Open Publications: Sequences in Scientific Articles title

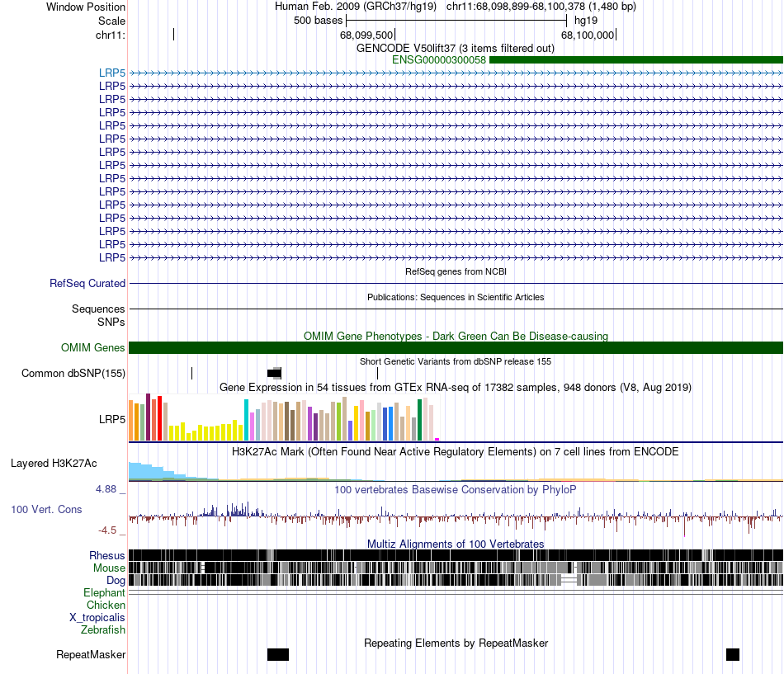(456, 297)
